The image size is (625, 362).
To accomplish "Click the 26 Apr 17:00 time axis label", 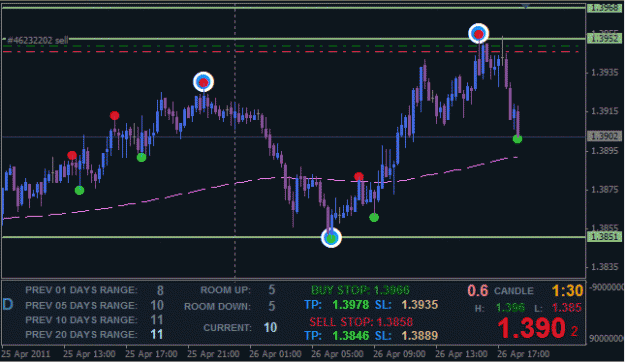I will 523,354.
